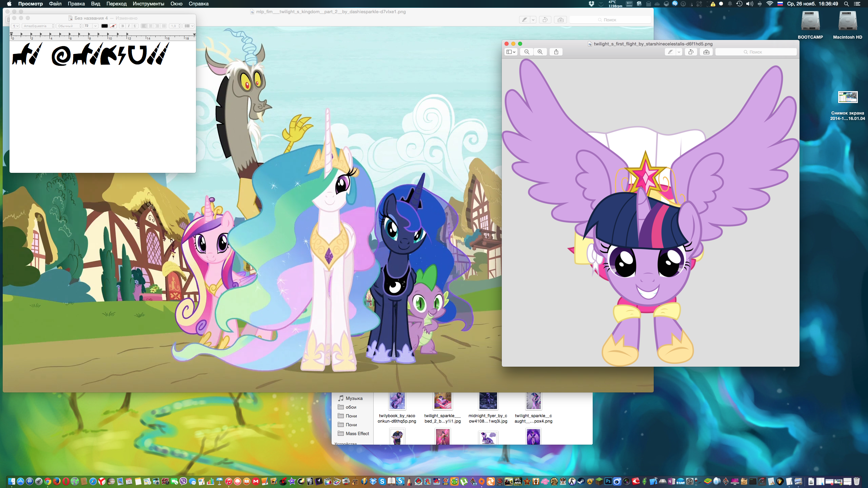Open sidebar view dropdown in twilight_s_first_flight window
The image size is (868, 488).
point(511,52)
